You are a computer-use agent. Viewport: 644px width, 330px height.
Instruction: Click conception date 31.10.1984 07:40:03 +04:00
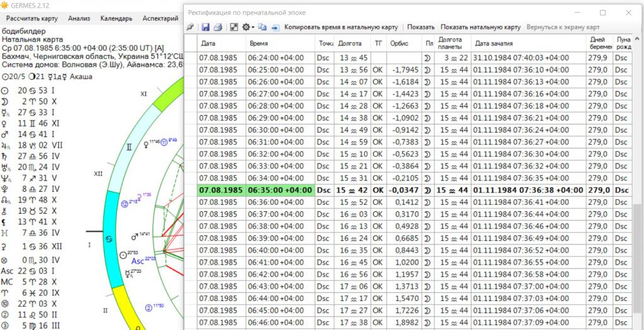[521, 58]
